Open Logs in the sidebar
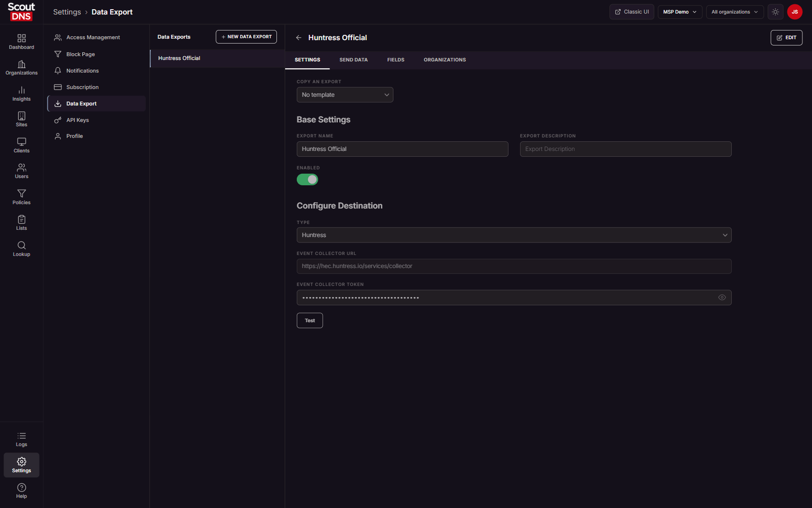Screen dimensions: 812x508 pyautogui.click(x=21, y=439)
